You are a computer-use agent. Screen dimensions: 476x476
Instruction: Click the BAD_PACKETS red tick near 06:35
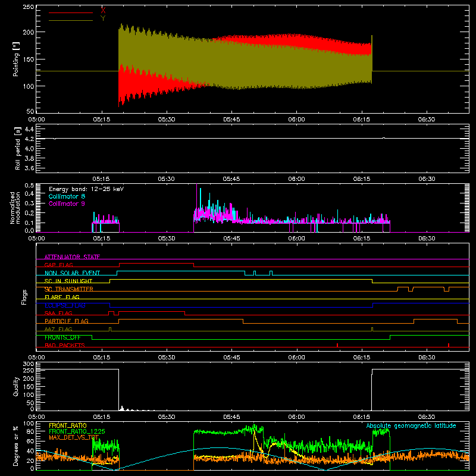tap(449, 345)
